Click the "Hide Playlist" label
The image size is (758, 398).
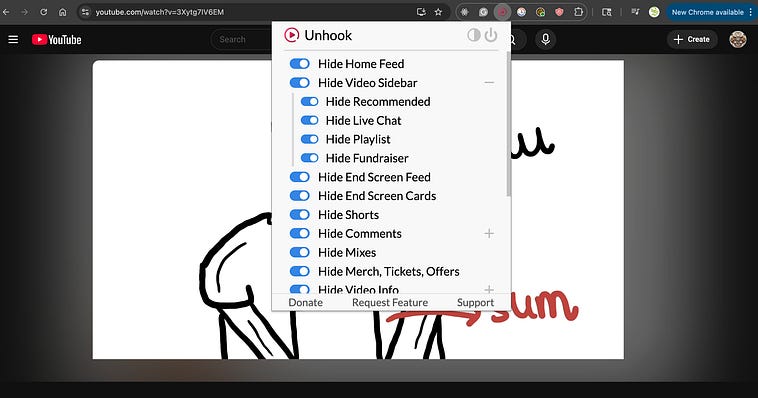point(358,139)
